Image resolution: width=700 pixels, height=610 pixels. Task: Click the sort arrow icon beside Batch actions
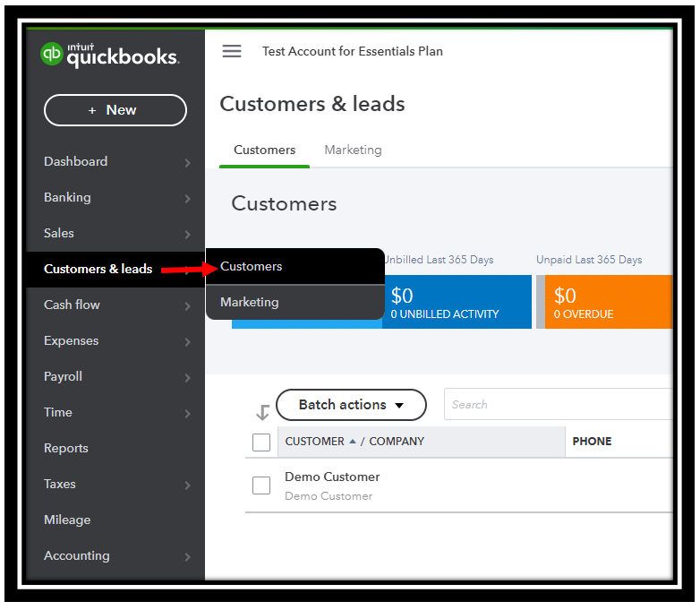pos(262,412)
